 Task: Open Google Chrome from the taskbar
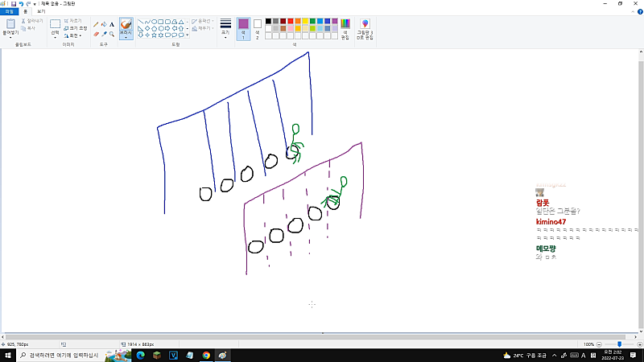(206, 356)
